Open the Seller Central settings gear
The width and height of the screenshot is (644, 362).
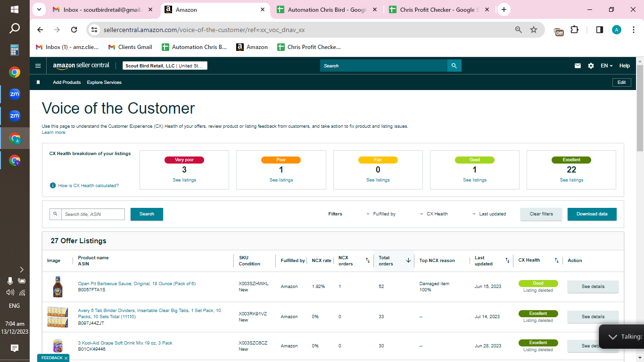[x=591, y=66]
